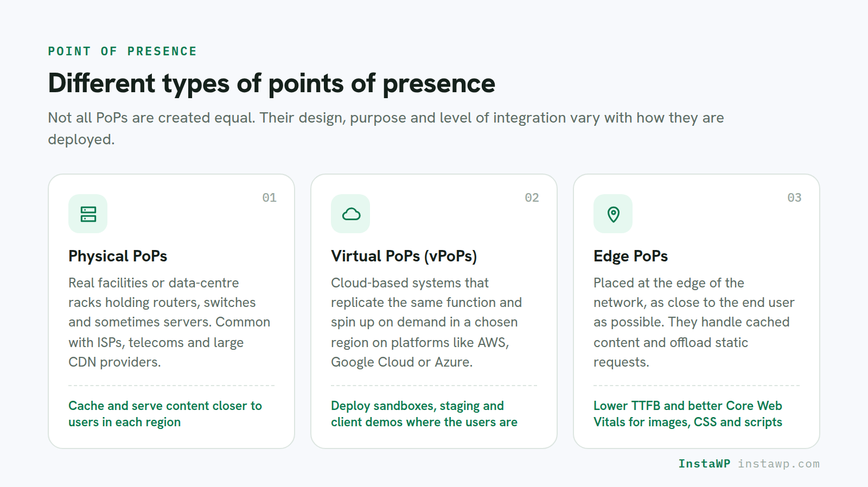Image resolution: width=868 pixels, height=487 pixels.
Task: Click the POINT OF PRESENCE label
Action: pos(122,52)
